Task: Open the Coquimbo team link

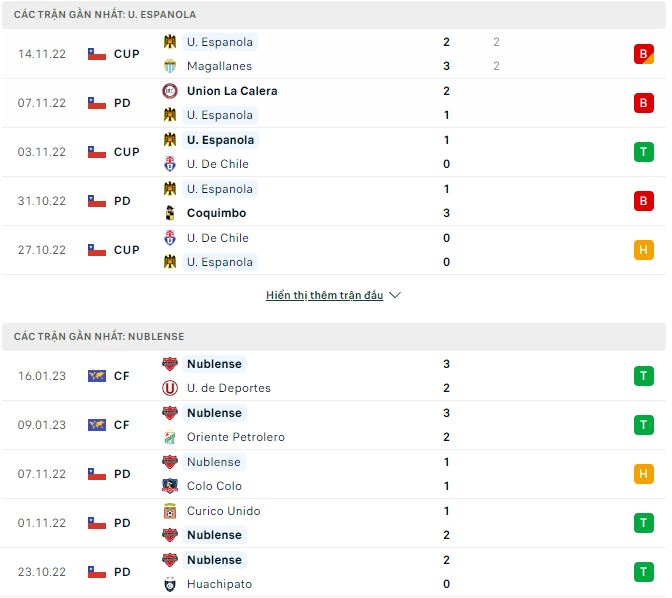Action: [x=216, y=213]
